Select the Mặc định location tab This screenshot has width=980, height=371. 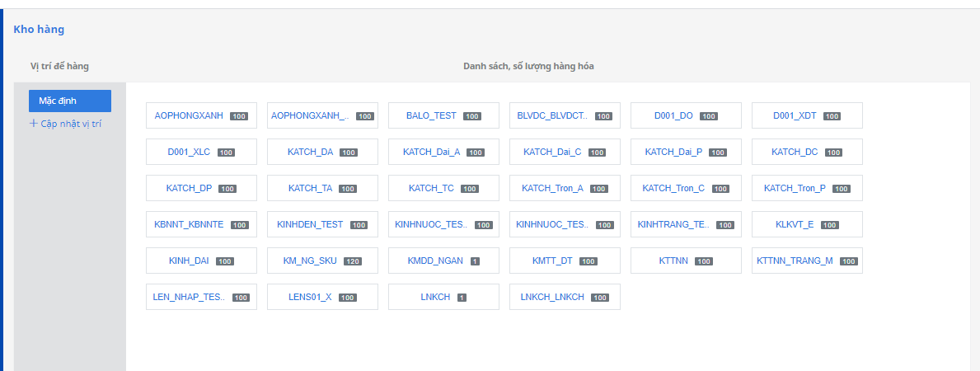(x=69, y=101)
